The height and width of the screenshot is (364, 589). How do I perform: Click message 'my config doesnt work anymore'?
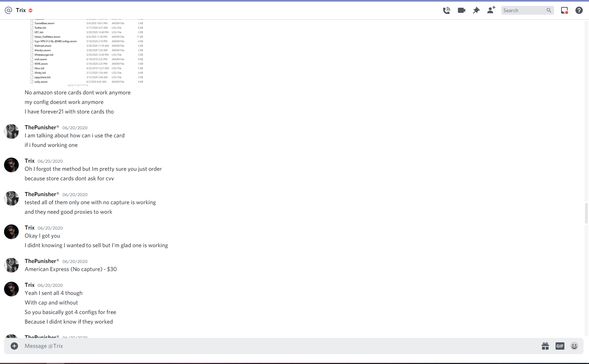(x=64, y=102)
